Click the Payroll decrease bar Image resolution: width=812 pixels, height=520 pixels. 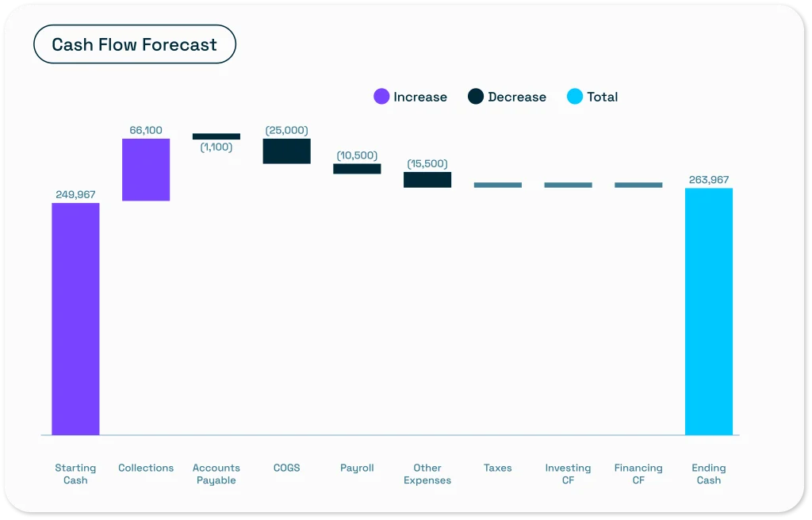(357, 169)
